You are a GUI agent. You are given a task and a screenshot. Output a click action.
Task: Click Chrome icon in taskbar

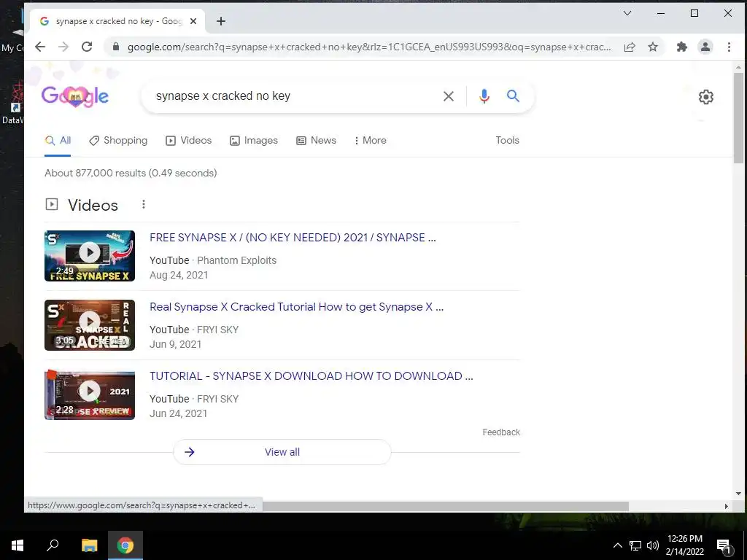125,545
